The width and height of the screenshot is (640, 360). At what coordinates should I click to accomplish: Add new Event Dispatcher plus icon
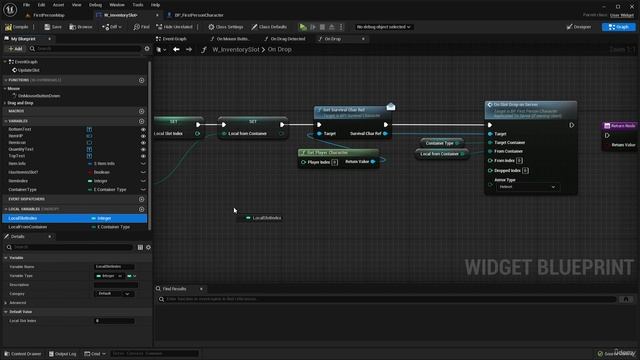[142, 199]
